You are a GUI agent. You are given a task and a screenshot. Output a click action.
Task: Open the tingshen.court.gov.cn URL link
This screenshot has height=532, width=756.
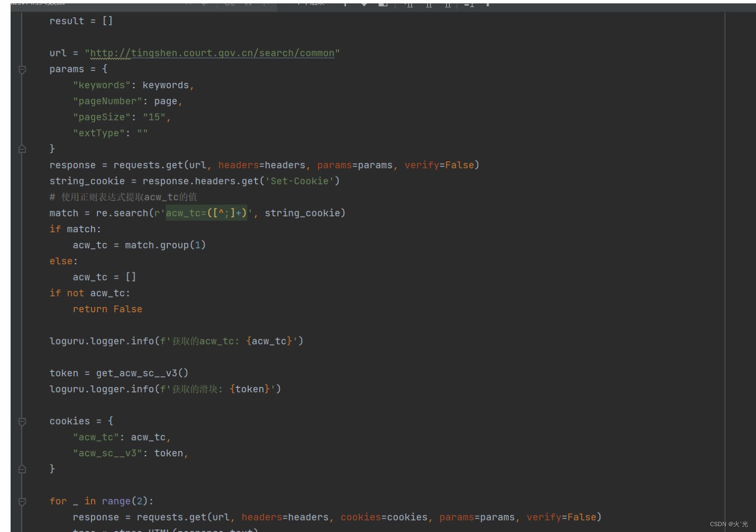212,53
